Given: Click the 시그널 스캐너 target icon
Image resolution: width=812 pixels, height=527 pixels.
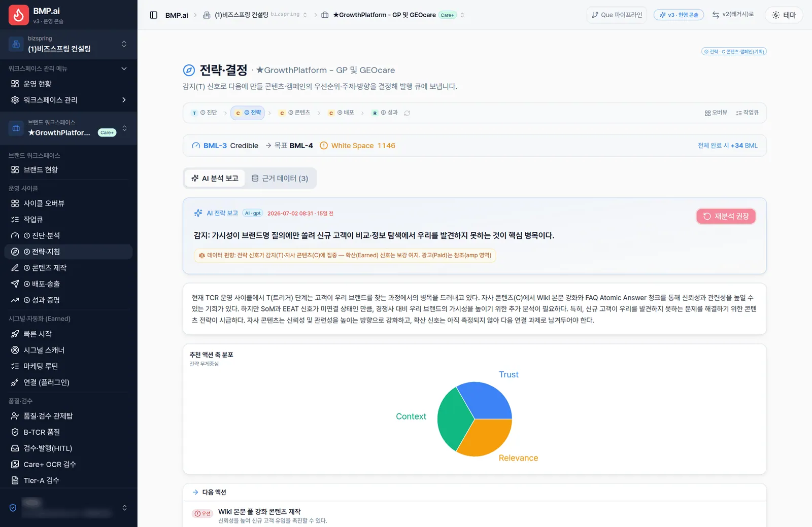Looking at the screenshot, I should (x=15, y=350).
